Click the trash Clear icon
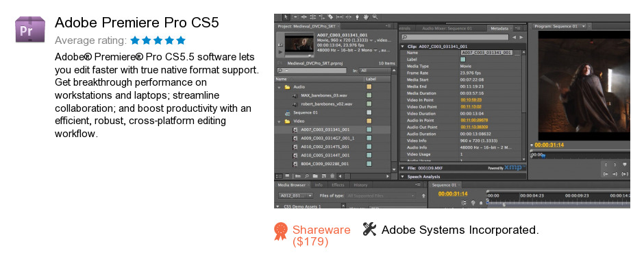644x266 pixels. coord(332,176)
